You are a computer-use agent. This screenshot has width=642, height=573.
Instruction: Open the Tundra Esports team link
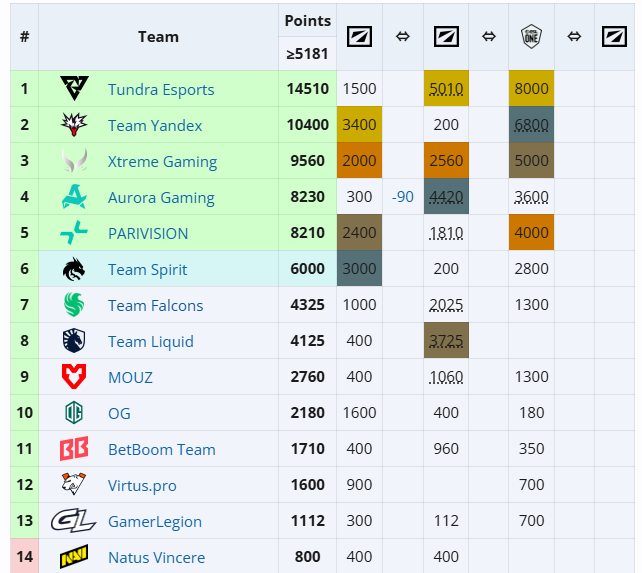point(161,89)
